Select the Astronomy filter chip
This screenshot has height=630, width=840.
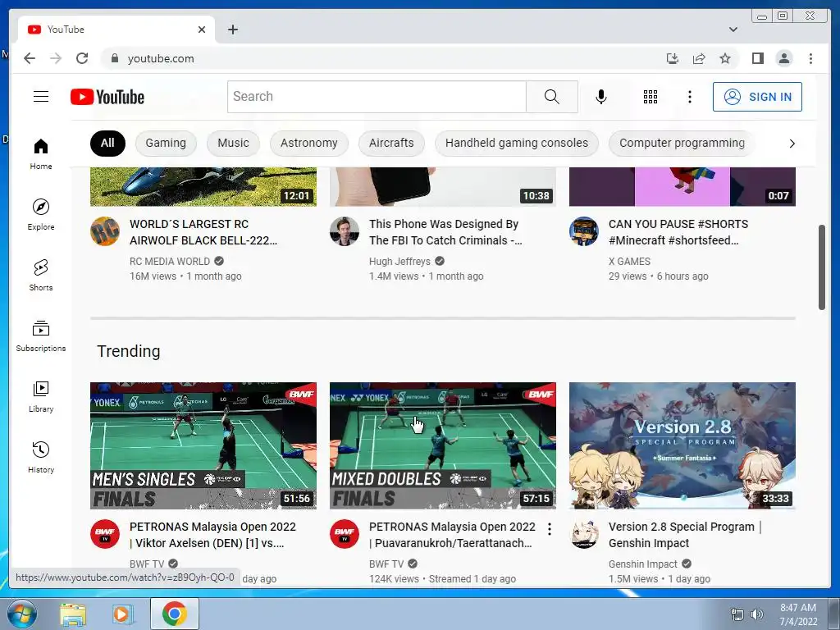[308, 143]
